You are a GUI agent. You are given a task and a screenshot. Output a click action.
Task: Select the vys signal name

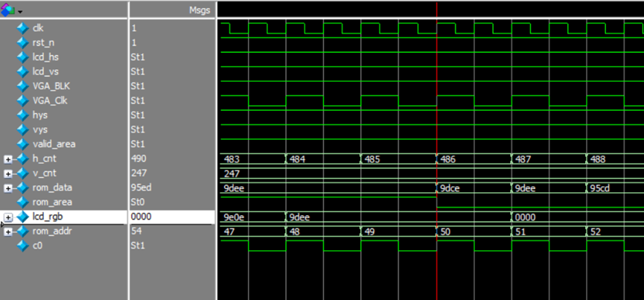(x=40, y=130)
